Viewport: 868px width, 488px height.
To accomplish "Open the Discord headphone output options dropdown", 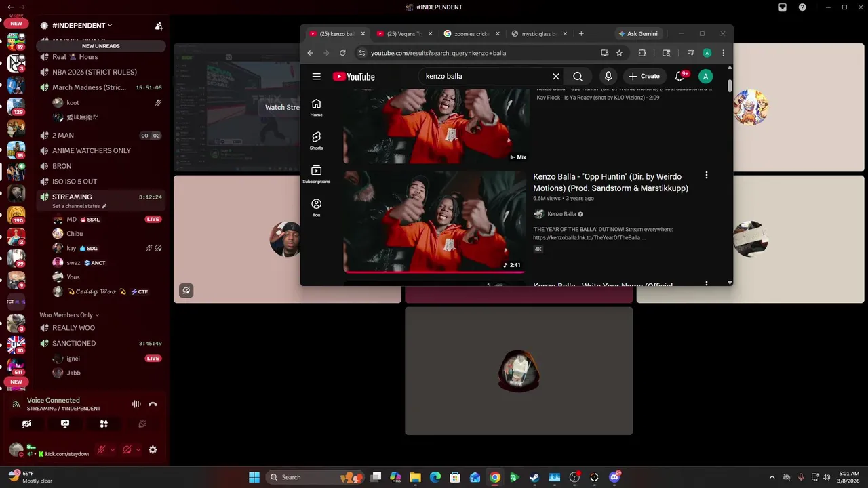I will tap(138, 449).
